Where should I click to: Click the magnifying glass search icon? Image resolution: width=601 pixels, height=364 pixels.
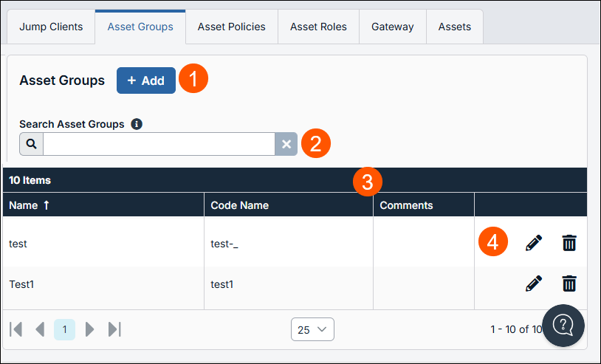32,144
